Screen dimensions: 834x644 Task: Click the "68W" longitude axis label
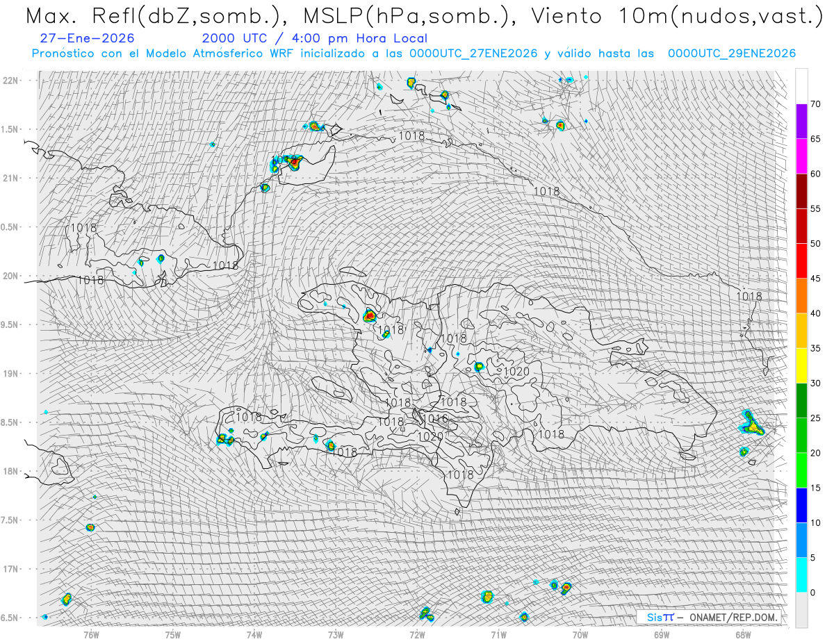point(742,634)
